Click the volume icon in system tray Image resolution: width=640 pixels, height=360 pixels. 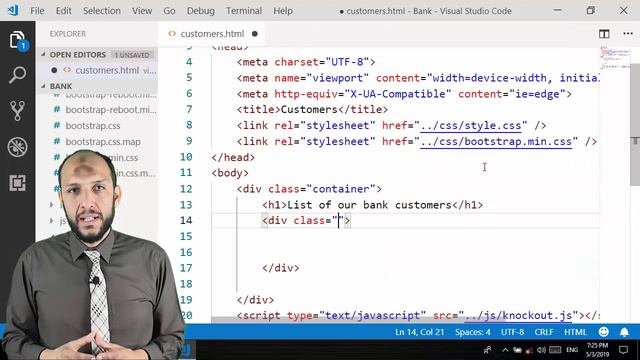click(541, 350)
